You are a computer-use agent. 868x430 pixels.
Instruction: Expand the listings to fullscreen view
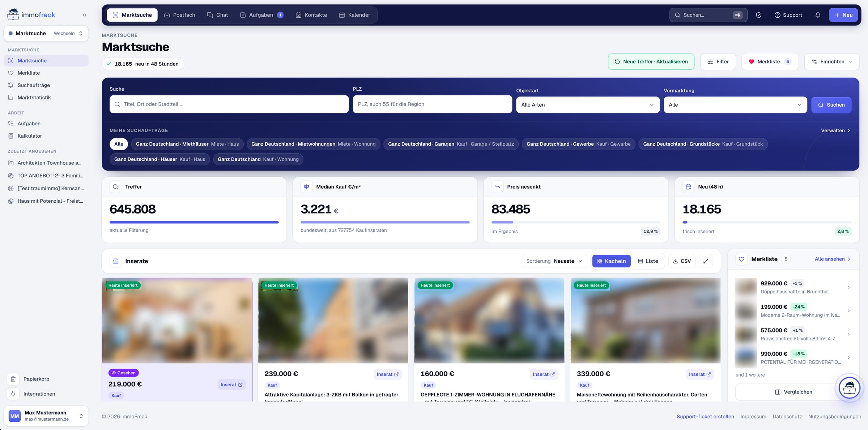coord(706,261)
